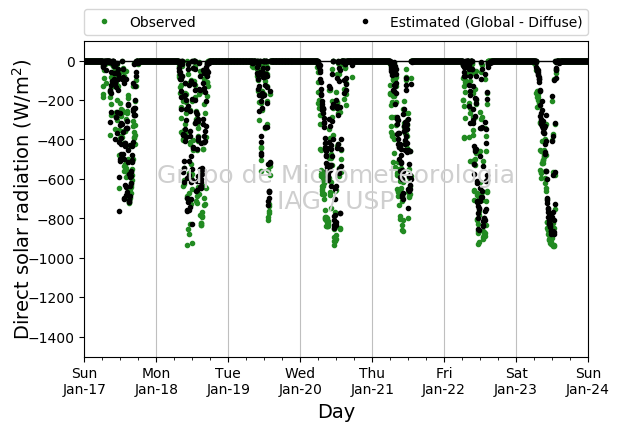Click the y-axis tick label −1000
This screenshot has height=431, width=620.
click(53, 259)
